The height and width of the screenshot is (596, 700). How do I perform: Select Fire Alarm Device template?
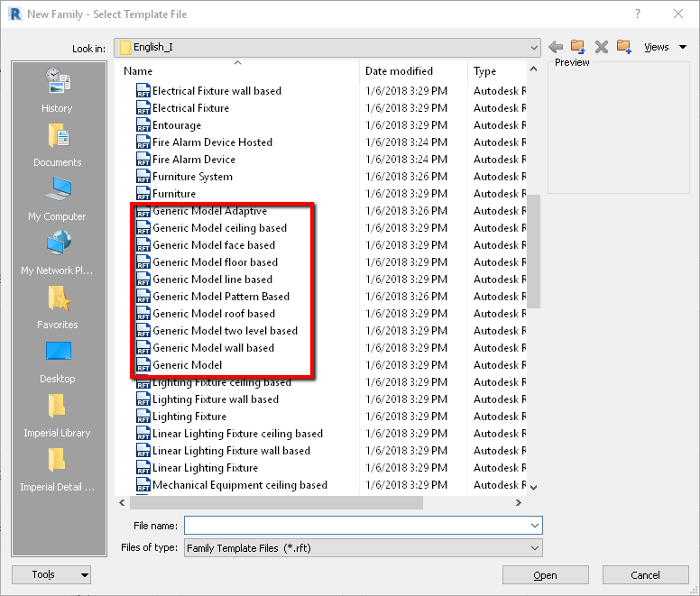(194, 160)
